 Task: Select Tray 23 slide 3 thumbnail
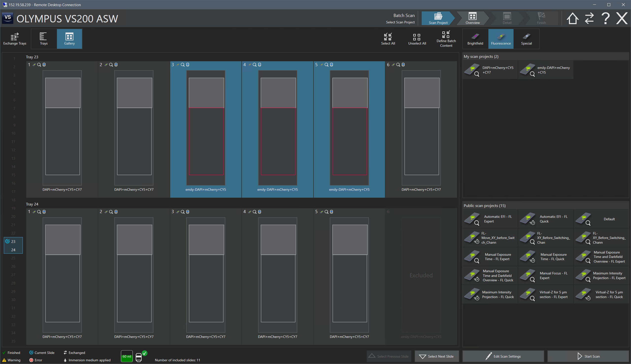(x=206, y=127)
